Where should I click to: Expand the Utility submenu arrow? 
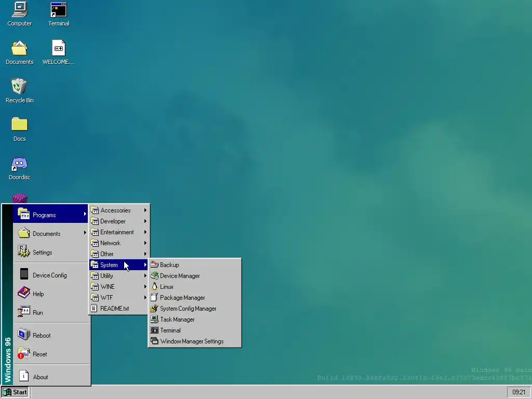145,276
